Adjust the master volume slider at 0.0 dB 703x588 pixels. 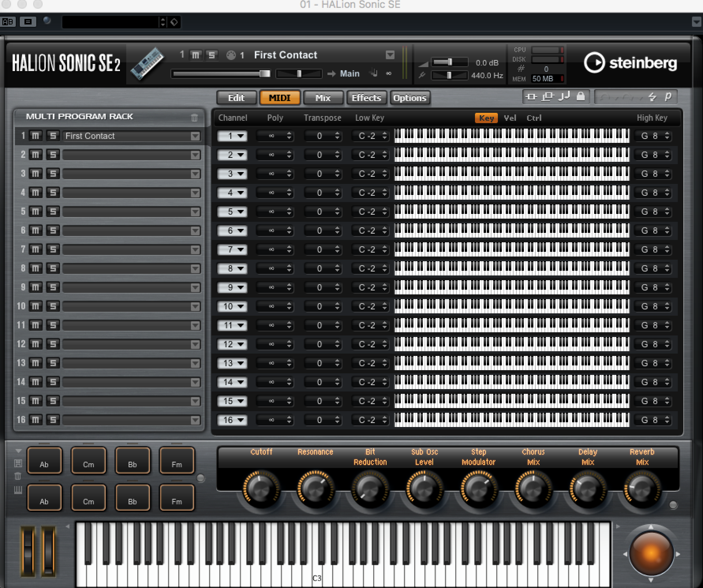pyautogui.click(x=449, y=62)
